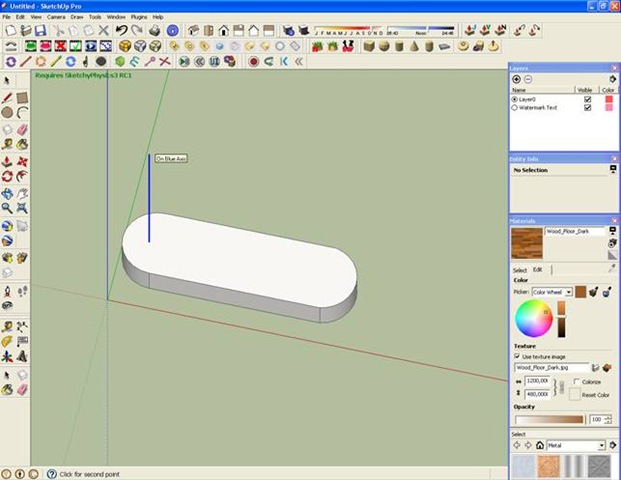The image size is (621, 480).
Task: Toggle Layer0 visible checkbox
Action: pyautogui.click(x=587, y=99)
